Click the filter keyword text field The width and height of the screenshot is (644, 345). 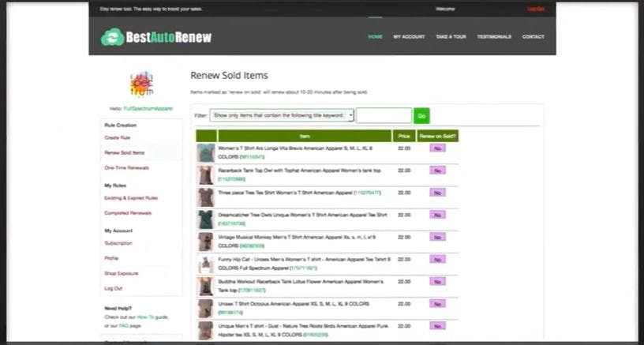click(x=384, y=115)
